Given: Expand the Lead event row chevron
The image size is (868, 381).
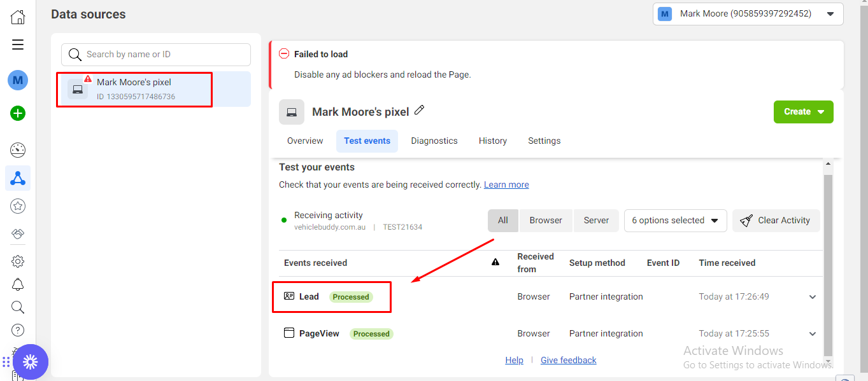Looking at the screenshot, I should point(813,297).
